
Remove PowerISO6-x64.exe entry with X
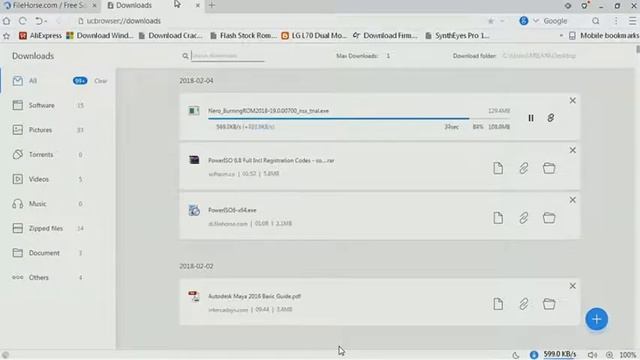(573, 200)
